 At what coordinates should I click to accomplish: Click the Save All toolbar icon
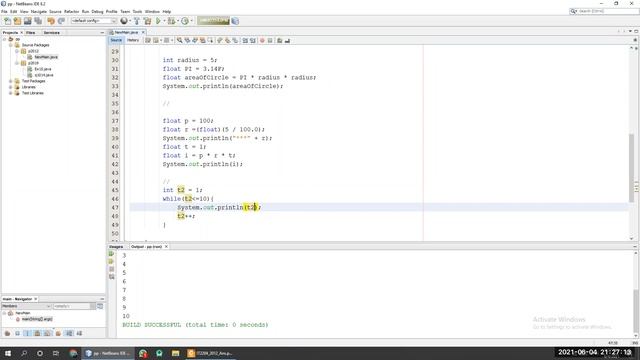point(38,21)
